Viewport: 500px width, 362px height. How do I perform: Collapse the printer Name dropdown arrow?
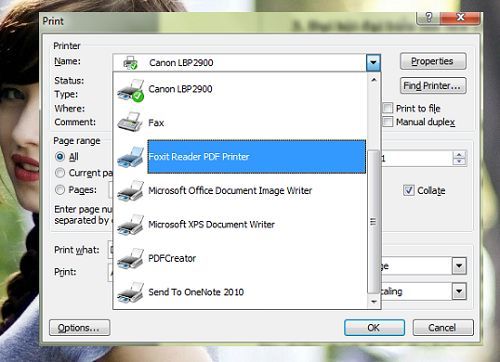point(373,62)
